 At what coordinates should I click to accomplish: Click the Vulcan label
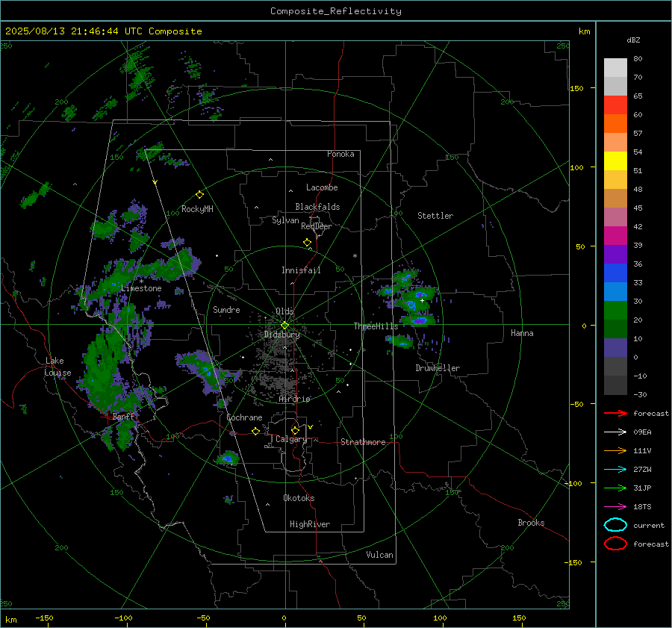[x=379, y=555]
